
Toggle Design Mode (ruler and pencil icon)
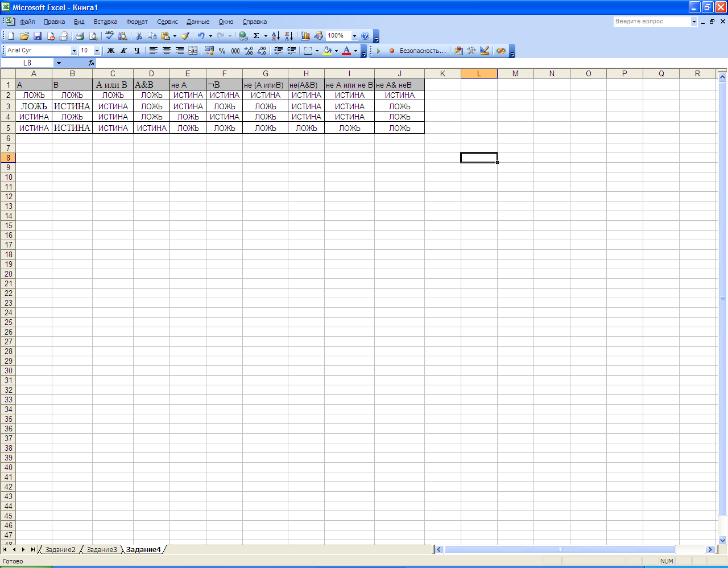[x=485, y=51]
